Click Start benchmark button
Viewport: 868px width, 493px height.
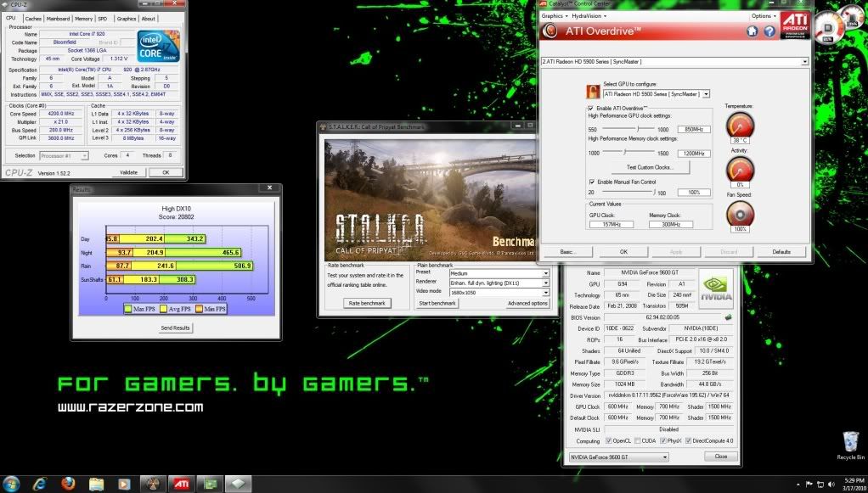(437, 303)
